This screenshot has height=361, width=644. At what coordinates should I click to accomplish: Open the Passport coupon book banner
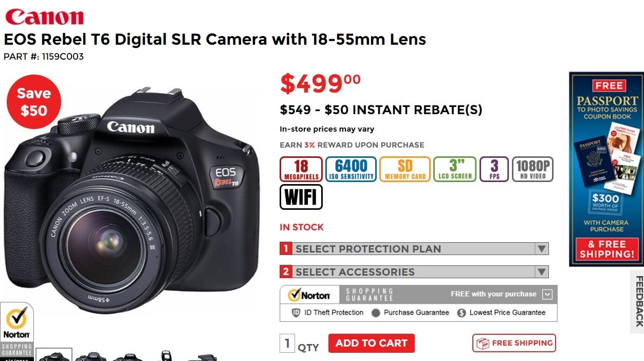(x=606, y=169)
